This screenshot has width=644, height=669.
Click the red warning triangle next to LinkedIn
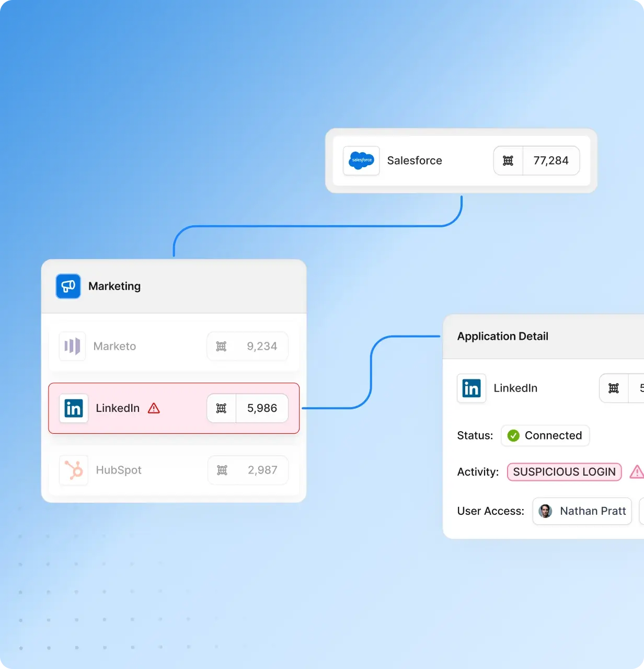154,408
